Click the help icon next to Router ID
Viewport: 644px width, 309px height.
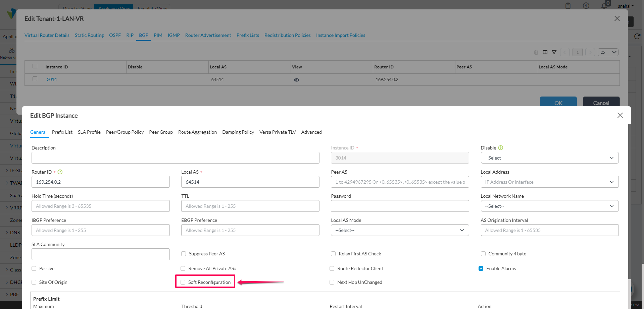(x=60, y=172)
